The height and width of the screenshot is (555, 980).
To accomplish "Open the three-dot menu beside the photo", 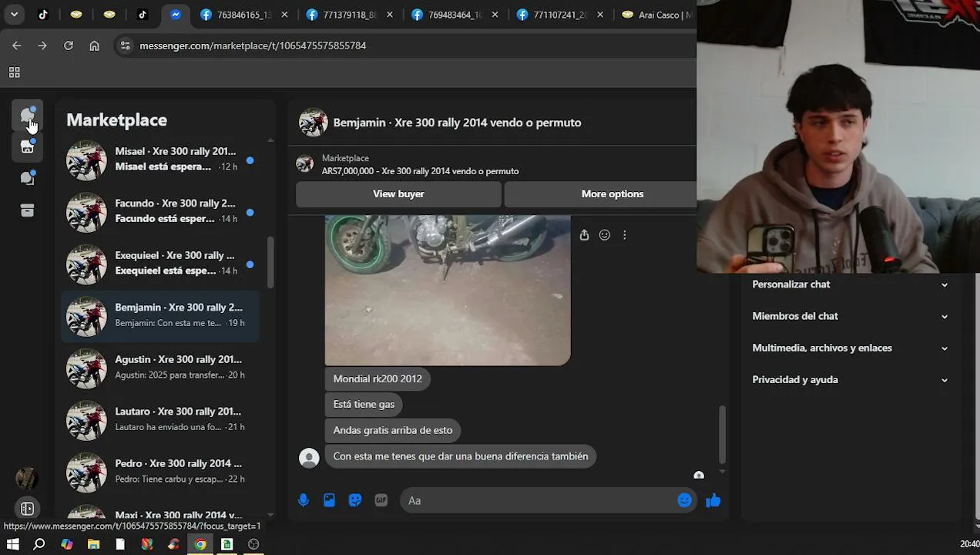I will [624, 235].
